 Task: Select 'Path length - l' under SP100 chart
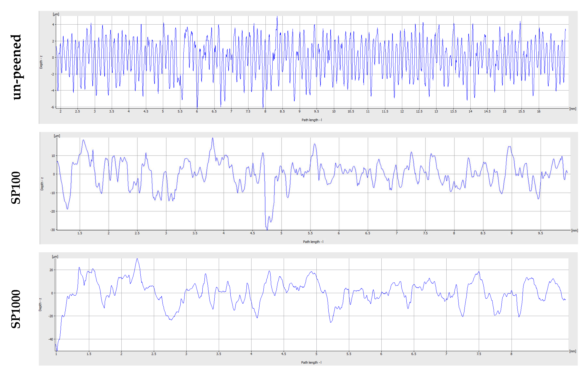tap(313, 242)
